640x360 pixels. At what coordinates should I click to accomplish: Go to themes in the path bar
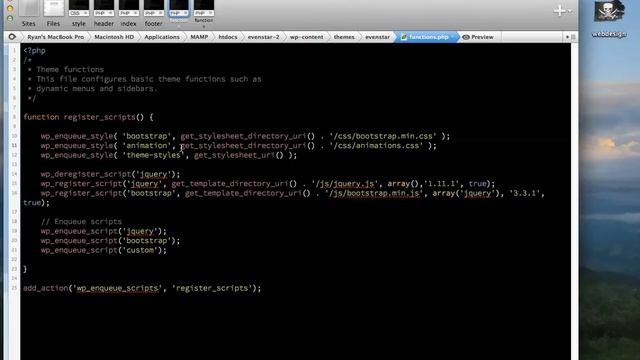coord(344,37)
